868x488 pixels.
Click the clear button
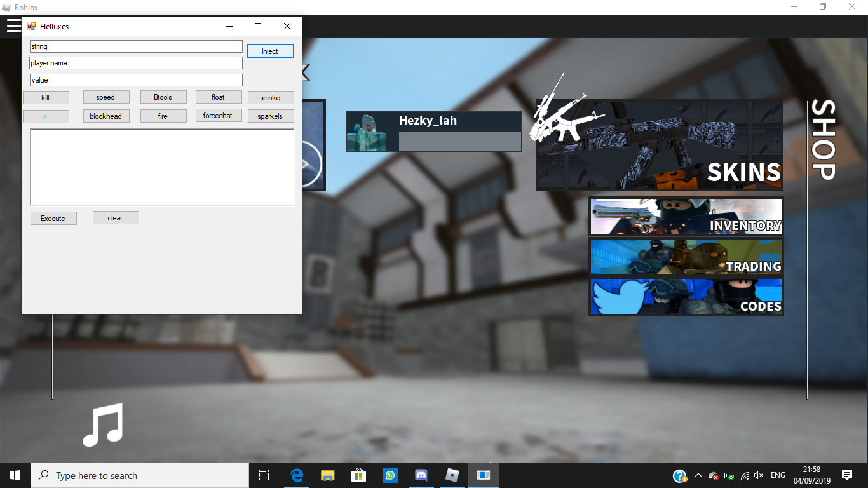(x=116, y=218)
